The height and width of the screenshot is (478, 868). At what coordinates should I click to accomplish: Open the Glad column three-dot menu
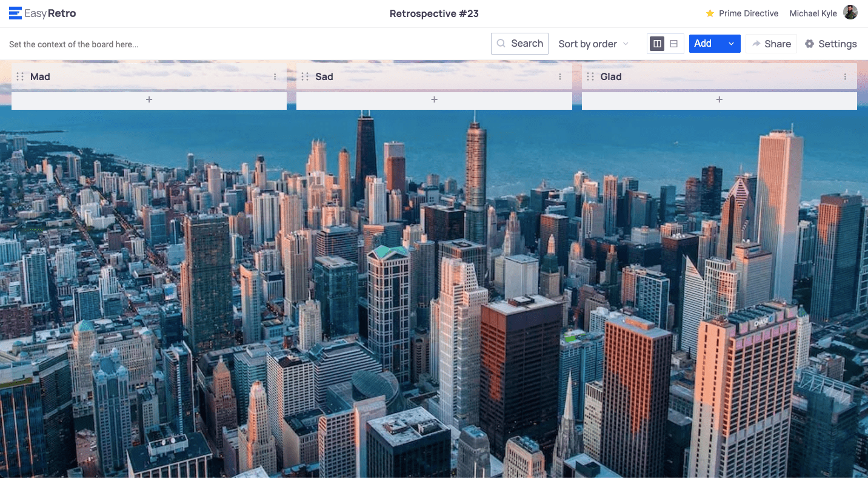pos(845,77)
